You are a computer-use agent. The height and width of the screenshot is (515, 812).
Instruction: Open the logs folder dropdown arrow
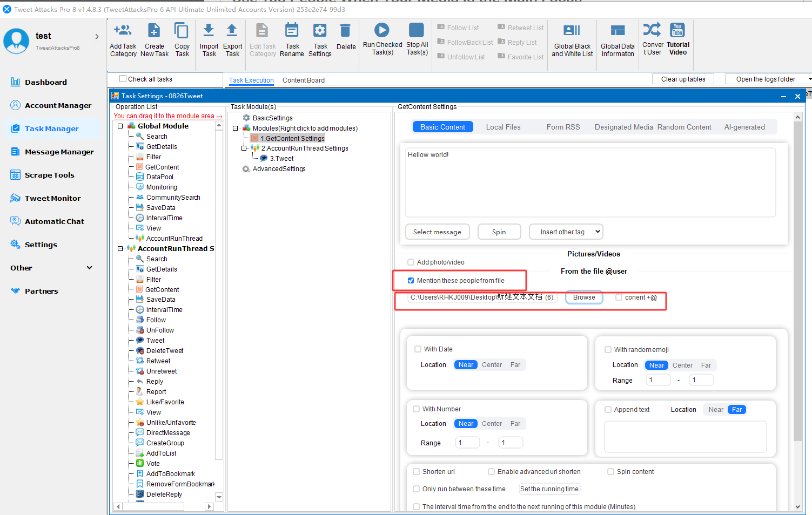tap(809, 79)
